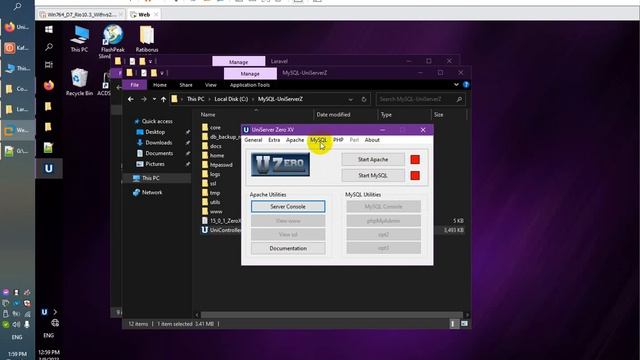This screenshot has height=360, width=640.
Task: Open the UniController taskbar icon
Action: [49, 168]
